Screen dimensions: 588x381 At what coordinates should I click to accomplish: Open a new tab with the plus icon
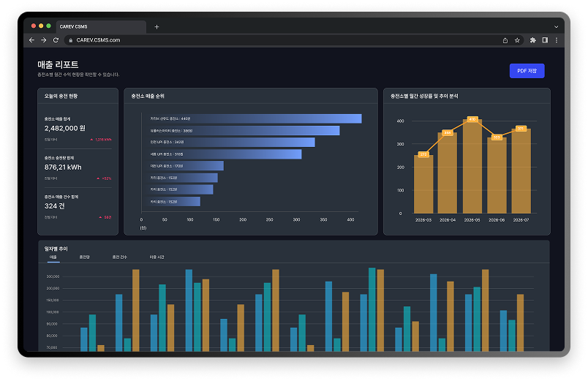(157, 27)
